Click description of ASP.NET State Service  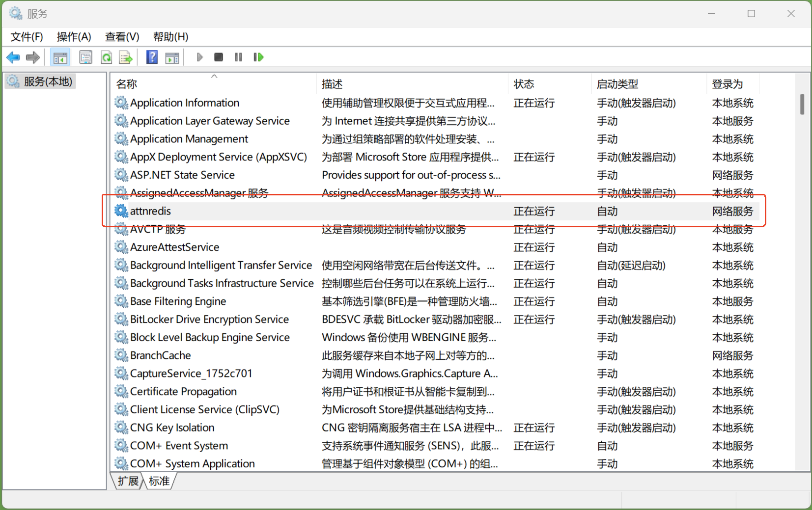(411, 175)
